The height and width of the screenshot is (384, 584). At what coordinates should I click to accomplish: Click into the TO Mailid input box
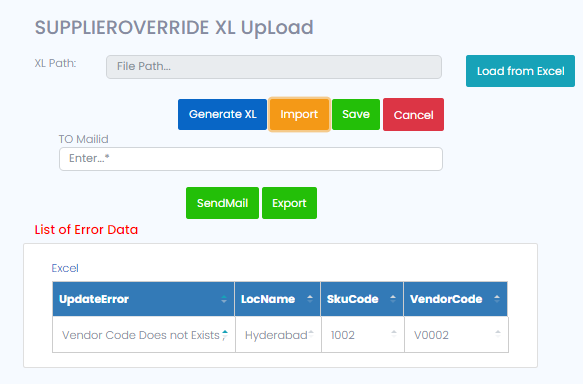click(251, 159)
